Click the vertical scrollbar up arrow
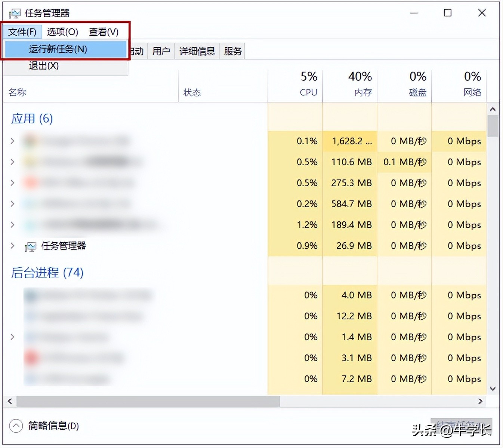503x448 pixels. 493,109
